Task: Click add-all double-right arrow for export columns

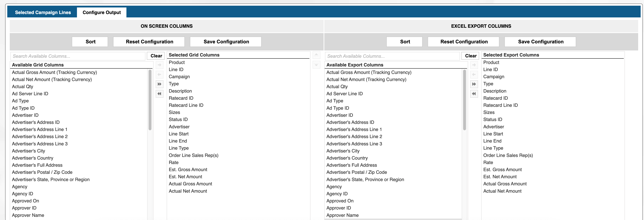Action: point(474,84)
